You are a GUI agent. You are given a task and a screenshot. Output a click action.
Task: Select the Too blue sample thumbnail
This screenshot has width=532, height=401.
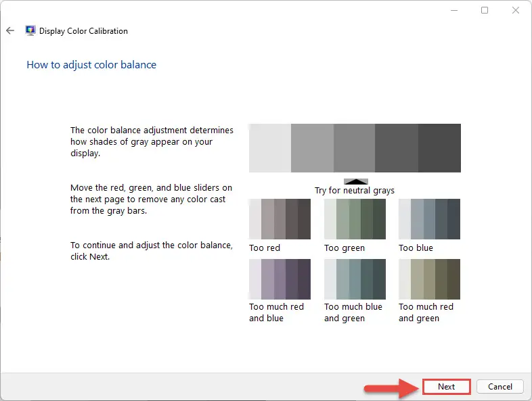(429, 219)
